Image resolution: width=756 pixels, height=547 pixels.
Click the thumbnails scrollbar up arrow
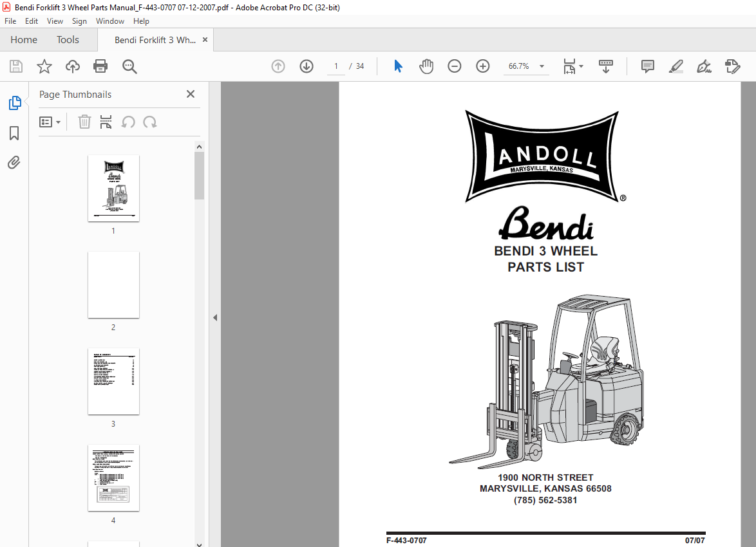[x=199, y=147]
